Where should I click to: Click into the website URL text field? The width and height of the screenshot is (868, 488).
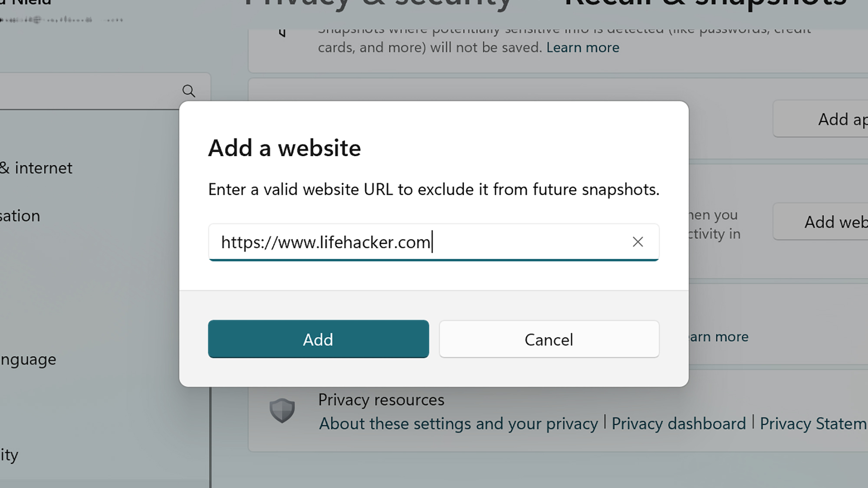[x=434, y=242]
